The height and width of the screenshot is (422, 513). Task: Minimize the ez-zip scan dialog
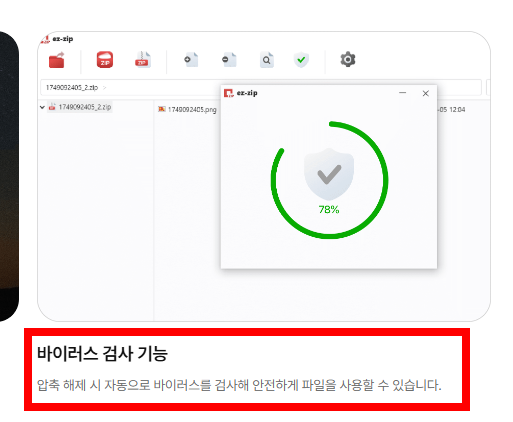point(403,93)
